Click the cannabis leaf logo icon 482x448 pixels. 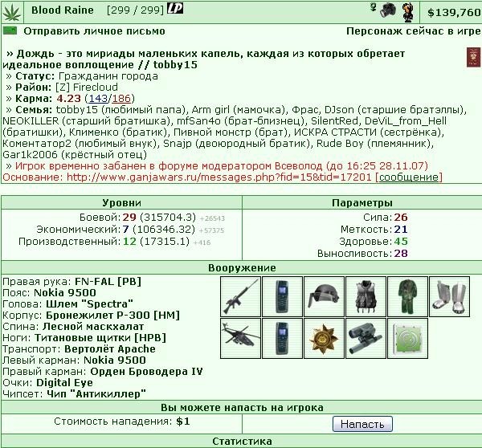[12, 13]
